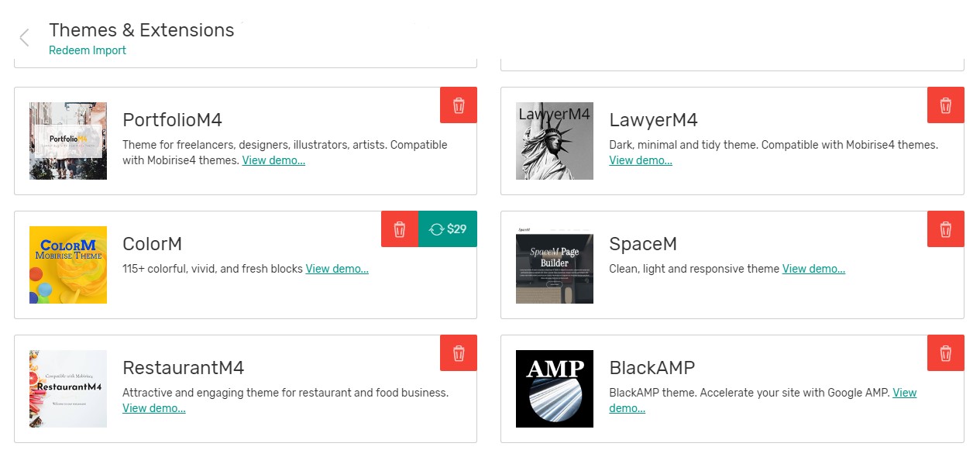Select the BlackAMP AMP logo thumbnail
The width and height of the screenshot is (980, 457).
[554, 388]
